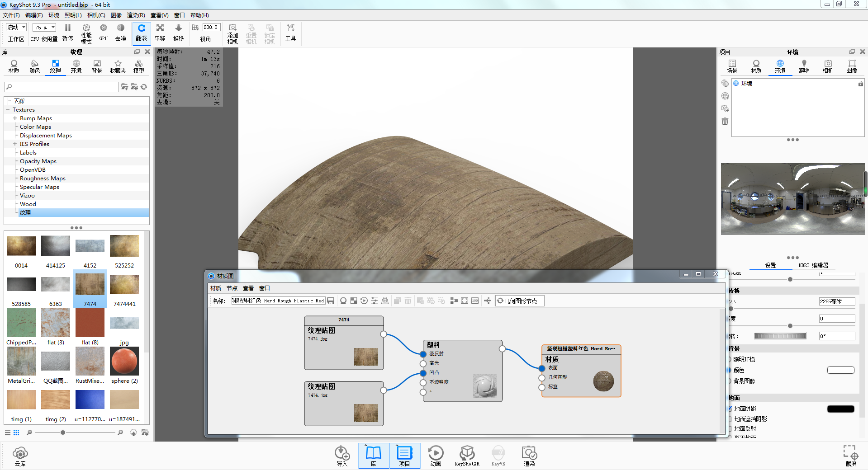The image size is (868, 470).
Task: Open the Animation panel button
Action: point(436,456)
